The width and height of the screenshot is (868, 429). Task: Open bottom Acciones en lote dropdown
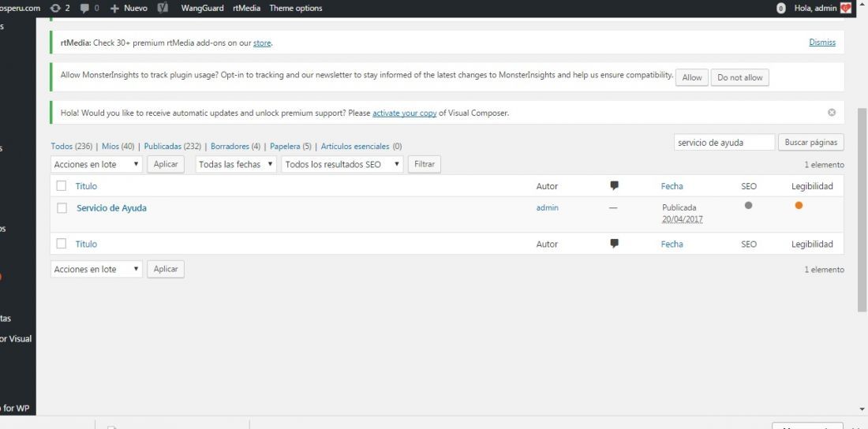point(96,269)
